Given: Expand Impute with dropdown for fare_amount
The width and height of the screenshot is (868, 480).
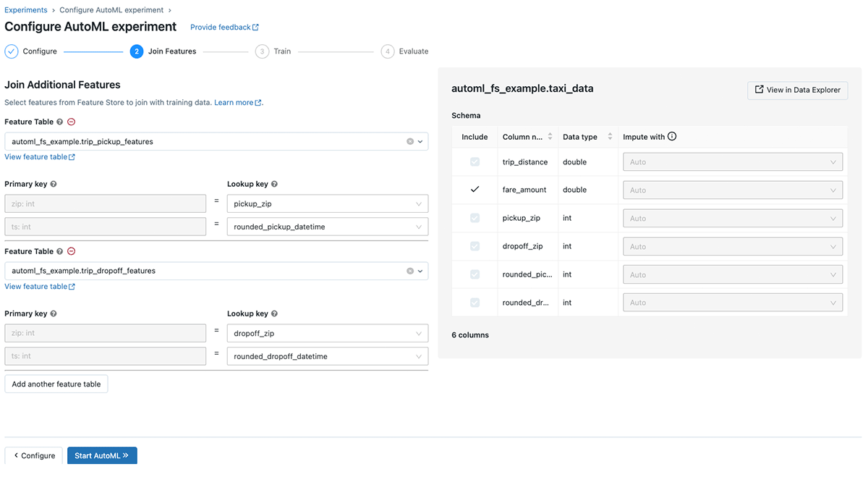Looking at the screenshot, I should [x=732, y=190].
